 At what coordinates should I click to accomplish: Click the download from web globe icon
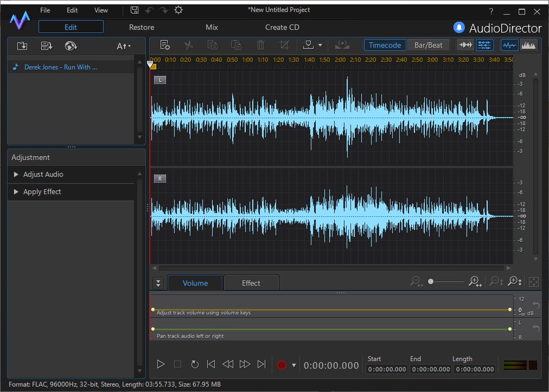(71, 46)
